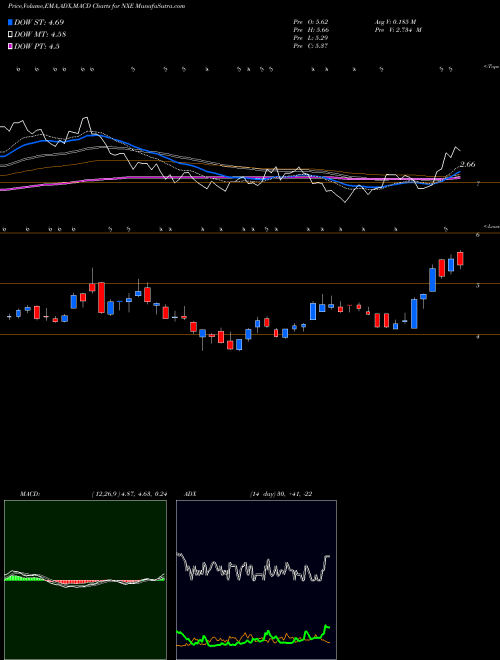Click the '2.66' label on the EMA chart

468,164
